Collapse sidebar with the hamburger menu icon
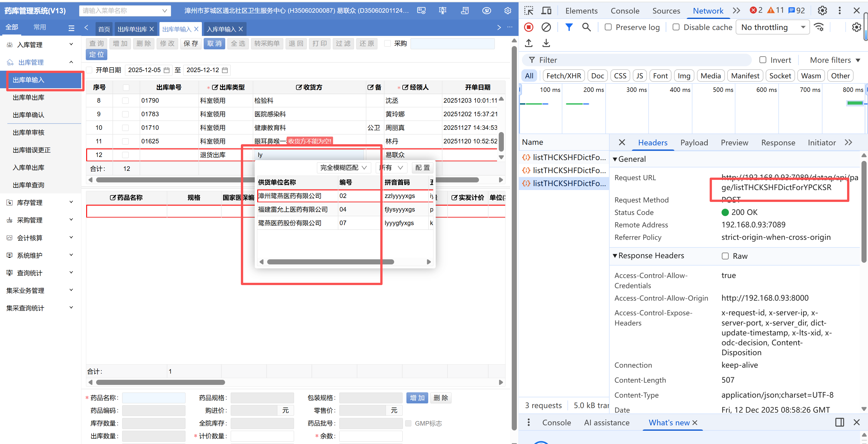 pyautogui.click(x=71, y=28)
